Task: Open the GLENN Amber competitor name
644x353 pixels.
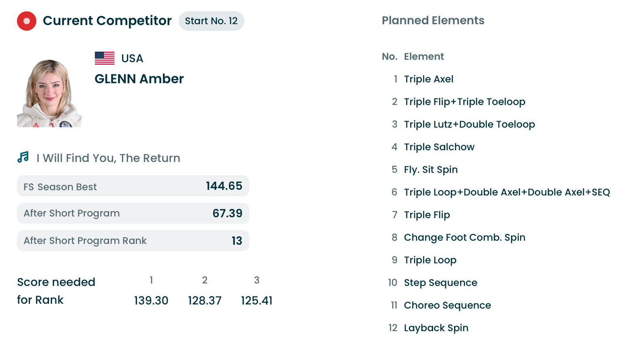Action: [139, 79]
